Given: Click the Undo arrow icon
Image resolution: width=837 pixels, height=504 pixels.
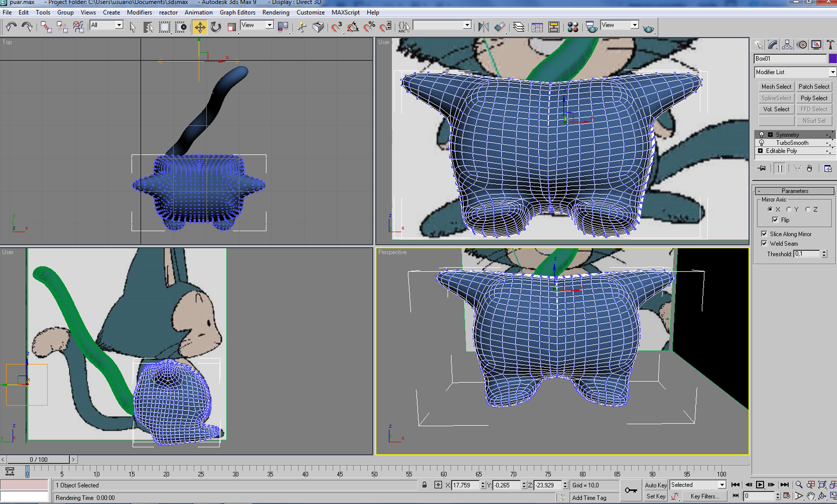Looking at the screenshot, I should click(11, 27).
